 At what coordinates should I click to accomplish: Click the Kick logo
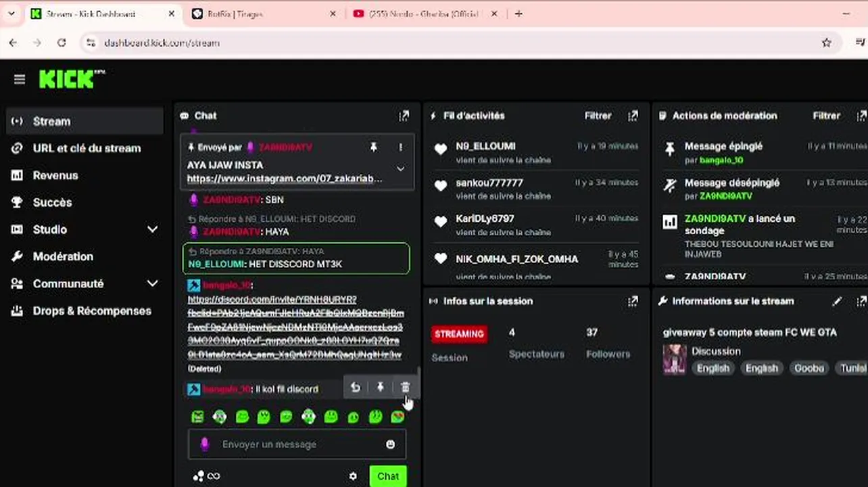click(72, 79)
